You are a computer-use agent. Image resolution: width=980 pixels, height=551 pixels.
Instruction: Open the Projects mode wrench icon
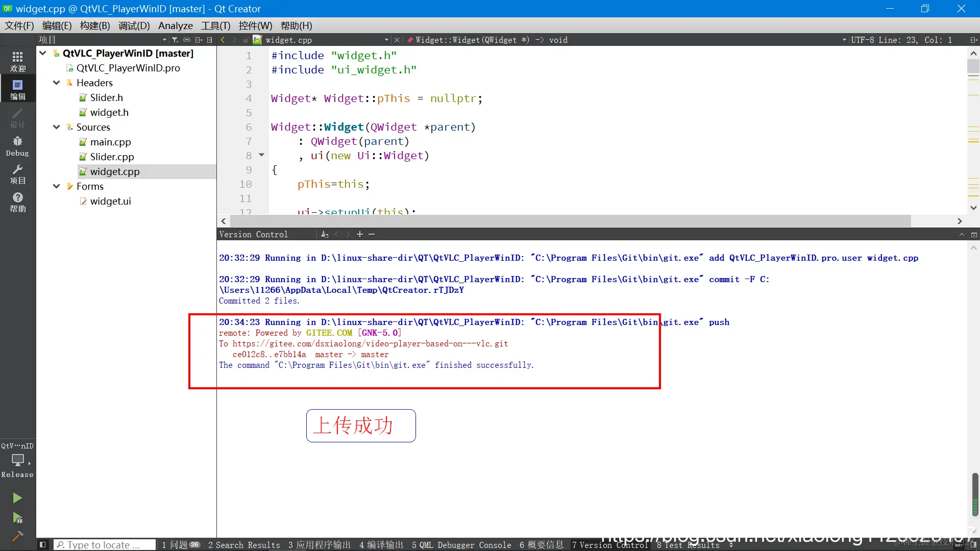pos(17,174)
